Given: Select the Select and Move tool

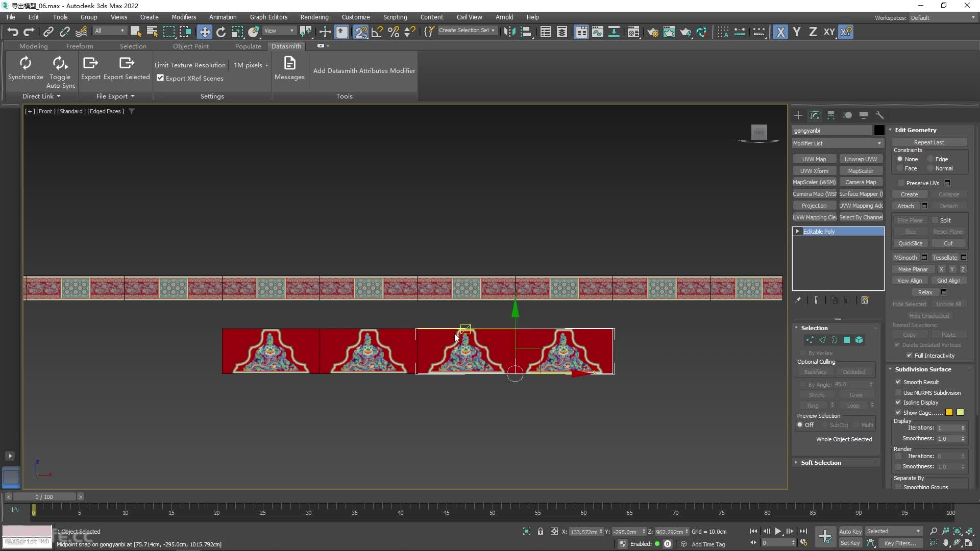Looking at the screenshot, I should click(205, 32).
